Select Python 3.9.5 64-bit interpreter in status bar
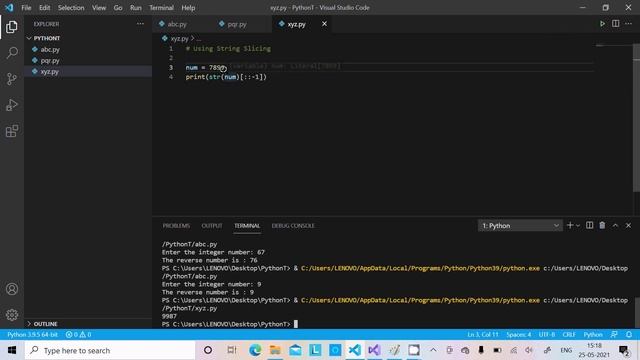640x360 pixels. (x=32, y=334)
